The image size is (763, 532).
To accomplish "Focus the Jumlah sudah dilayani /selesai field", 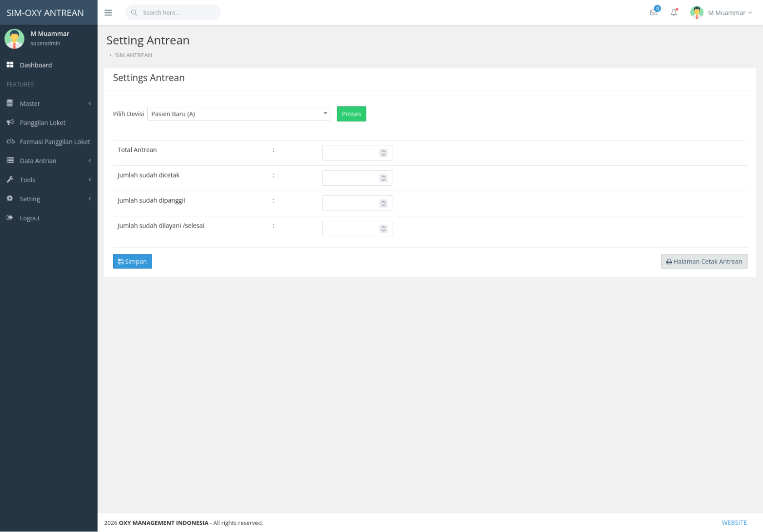I will click(357, 229).
